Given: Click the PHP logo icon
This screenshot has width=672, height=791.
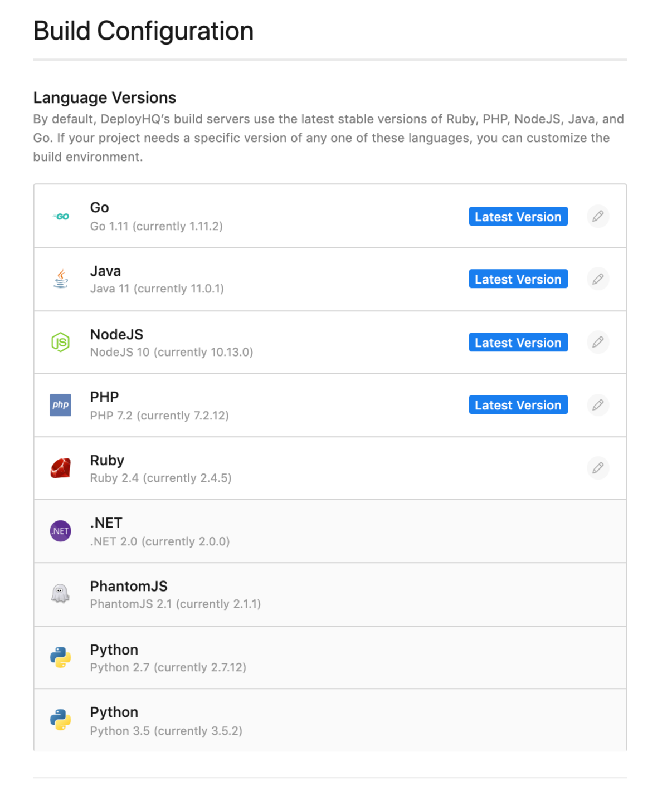Looking at the screenshot, I should pos(60,405).
